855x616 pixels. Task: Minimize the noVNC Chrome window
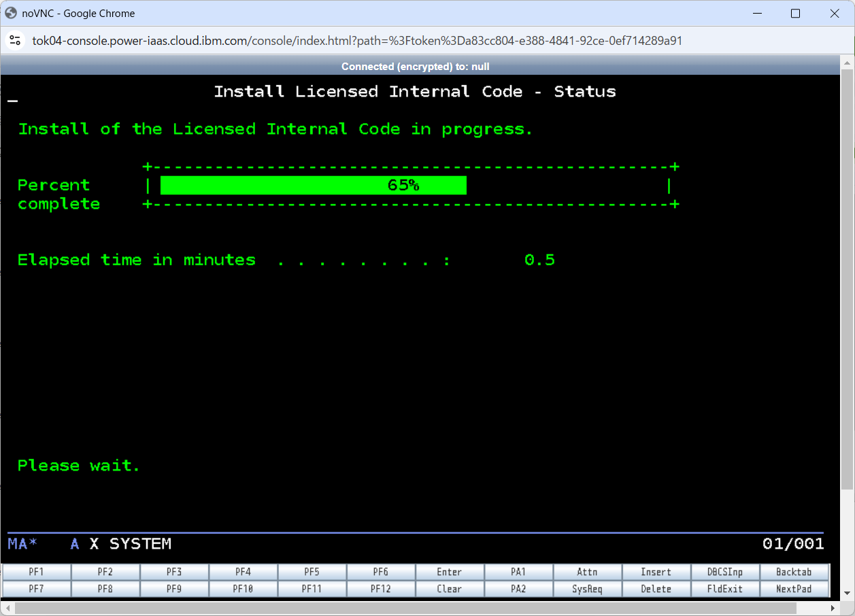coord(756,13)
